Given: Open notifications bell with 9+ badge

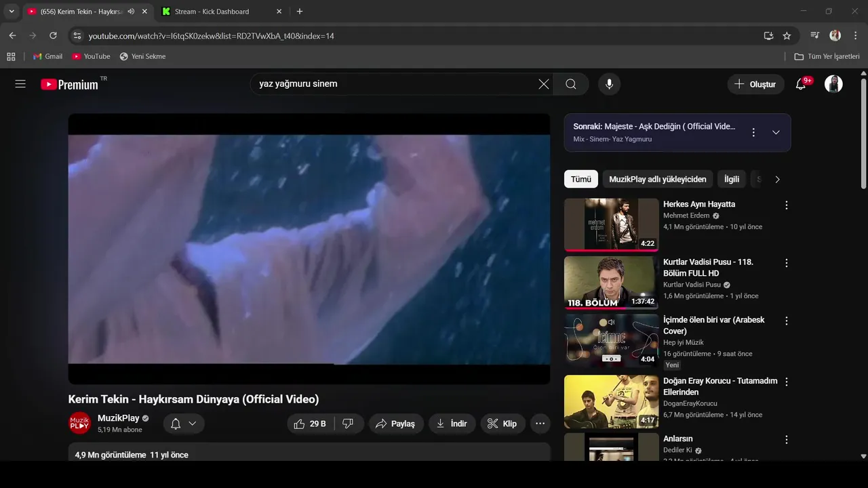Looking at the screenshot, I should (801, 84).
